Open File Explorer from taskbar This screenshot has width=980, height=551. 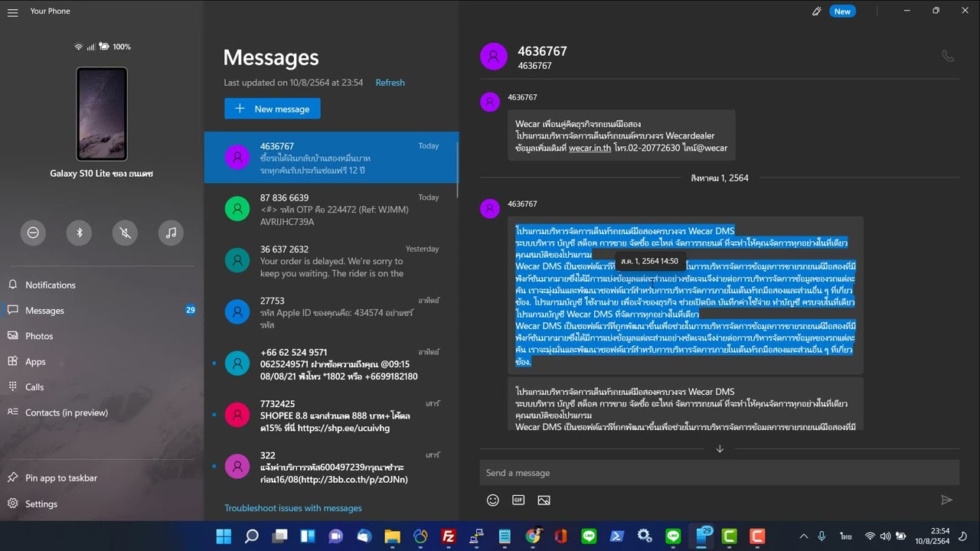point(392,536)
